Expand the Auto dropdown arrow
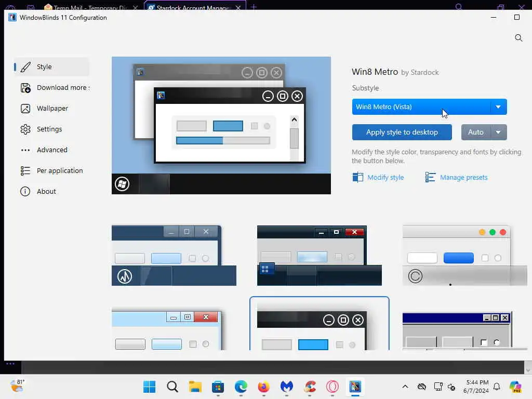532x399 pixels. [x=498, y=132]
